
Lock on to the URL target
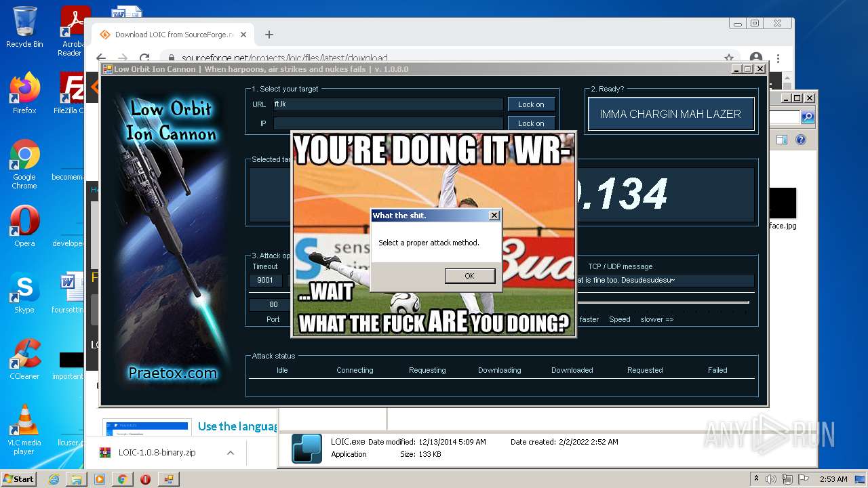tap(531, 104)
